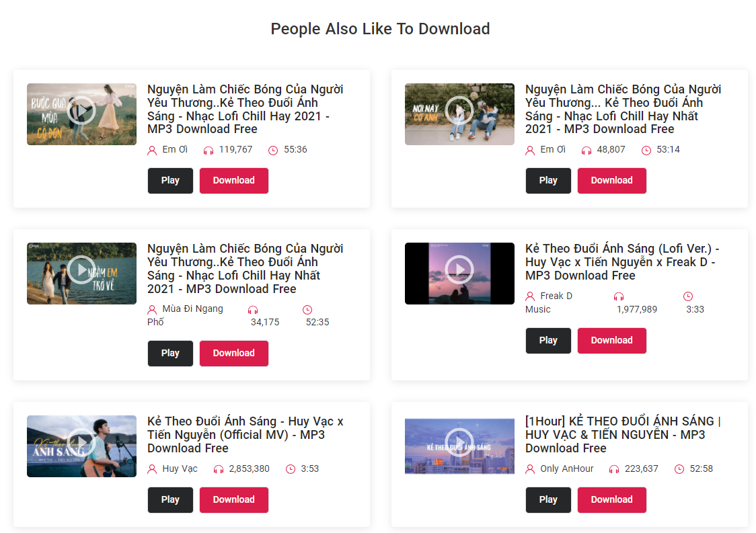Click clock icon beside 52:58 duration
This screenshot has width=756, height=533.
click(x=679, y=469)
